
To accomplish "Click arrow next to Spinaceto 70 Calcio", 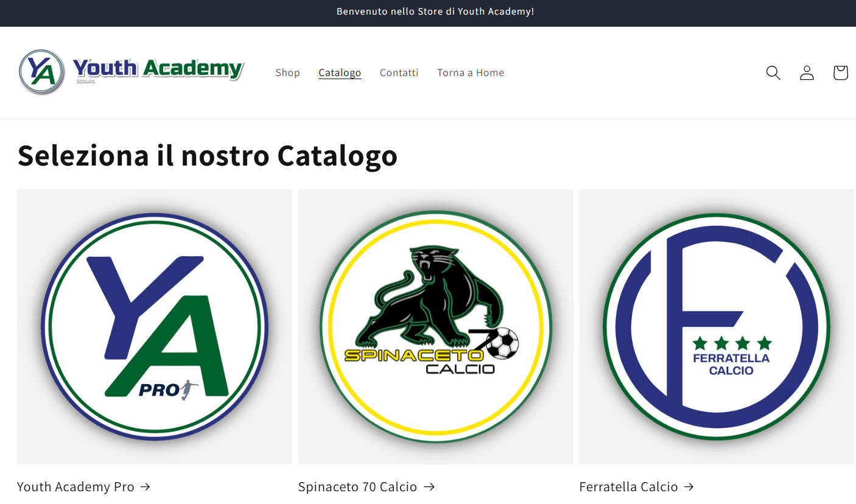I will 429,486.
